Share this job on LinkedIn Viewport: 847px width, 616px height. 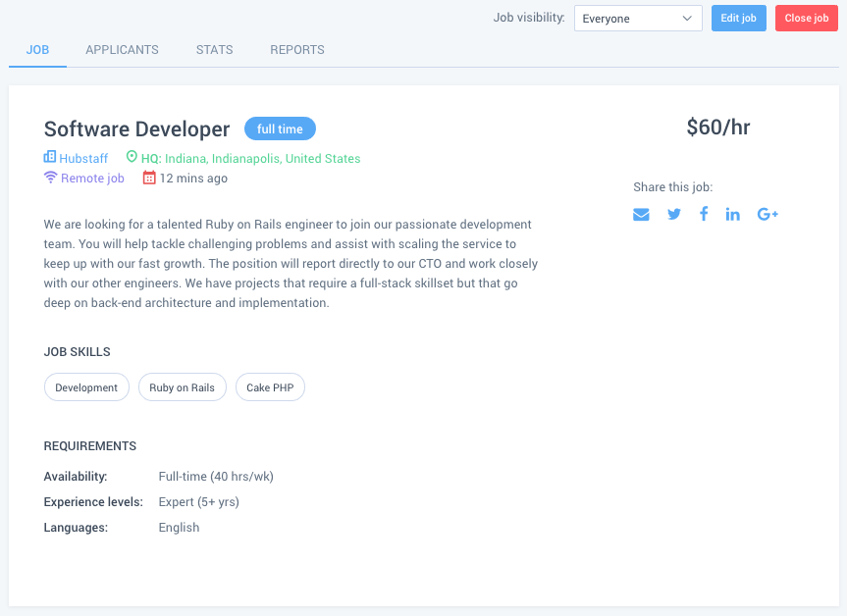(x=732, y=215)
